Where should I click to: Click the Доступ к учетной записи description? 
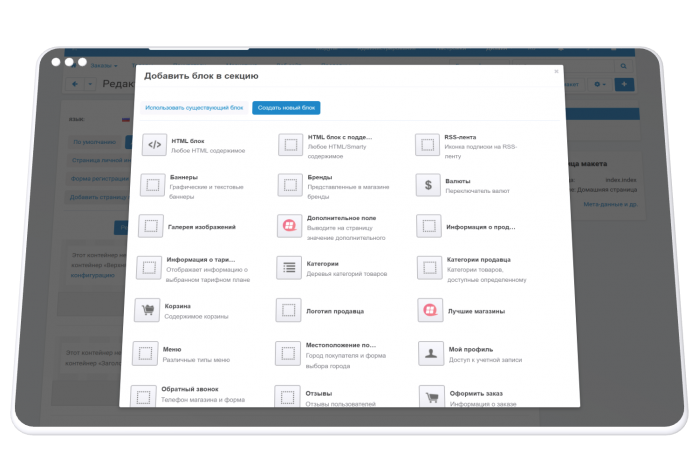485,360
